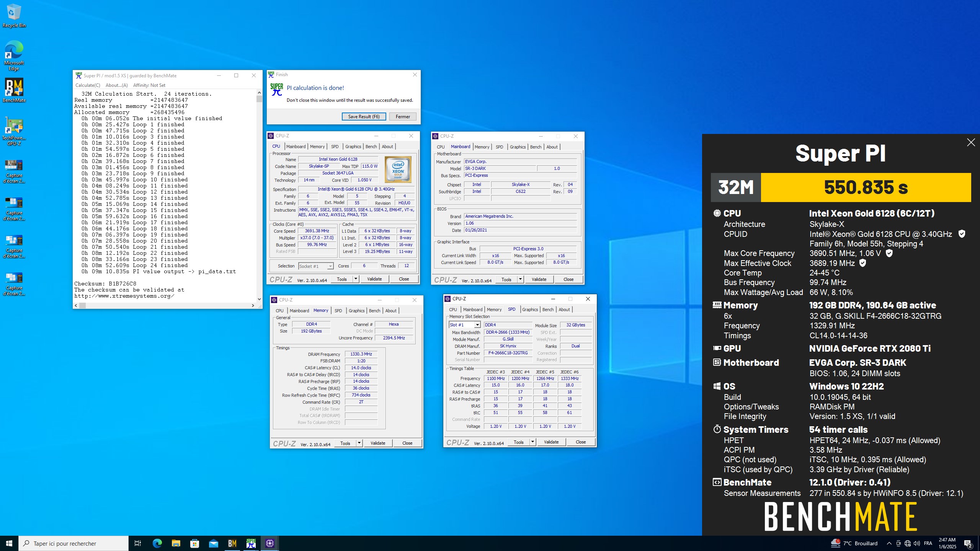Click the Core Speed value 3691.38 MHz
Image resolution: width=980 pixels, height=551 pixels.
317,231
